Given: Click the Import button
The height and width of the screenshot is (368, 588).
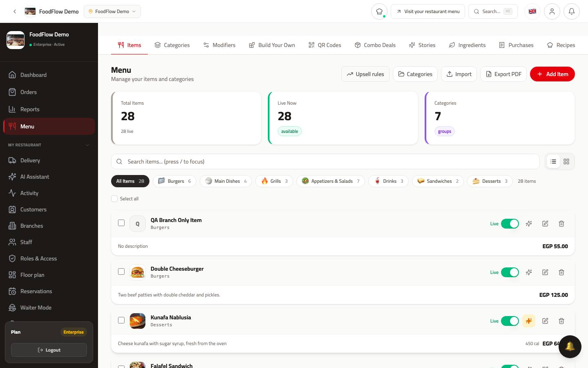Looking at the screenshot, I should [x=459, y=74].
